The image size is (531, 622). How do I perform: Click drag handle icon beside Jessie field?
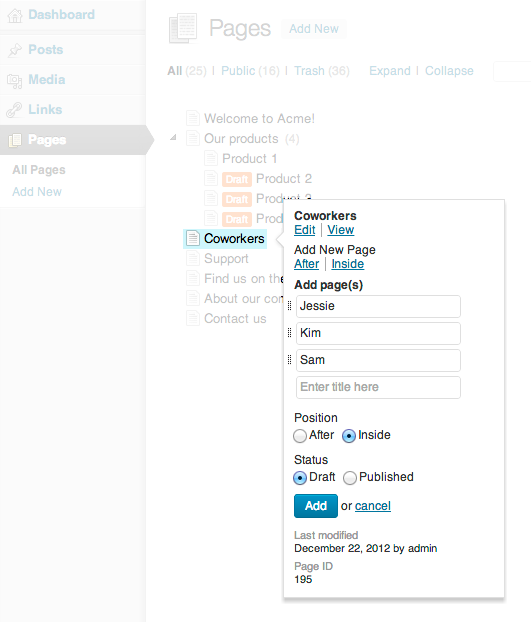pyautogui.click(x=289, y=306)
